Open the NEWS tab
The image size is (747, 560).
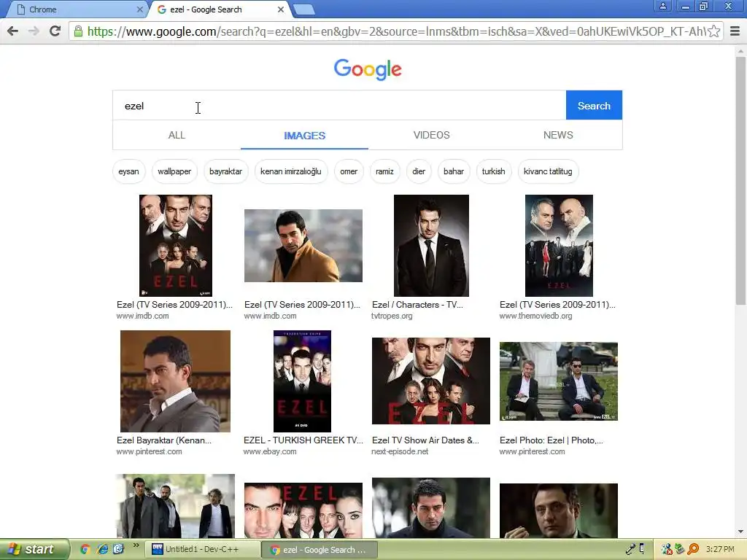558,135
